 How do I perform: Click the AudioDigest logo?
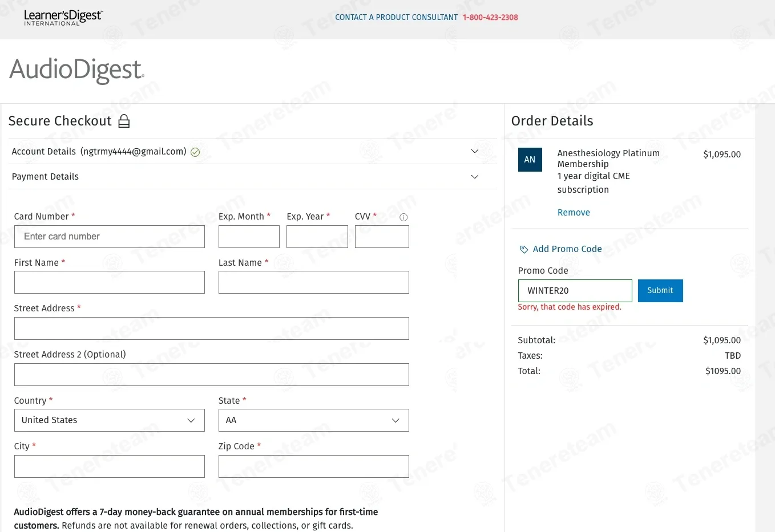click(76, 70)
